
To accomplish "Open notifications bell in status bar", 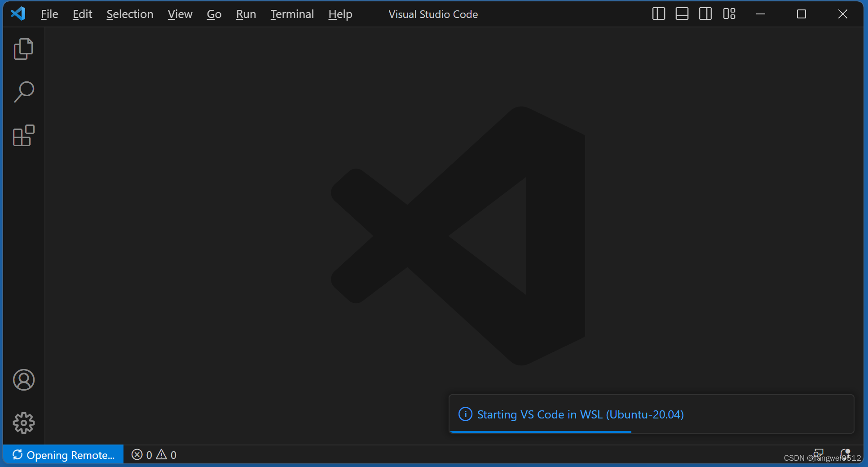I will (845, 454).
